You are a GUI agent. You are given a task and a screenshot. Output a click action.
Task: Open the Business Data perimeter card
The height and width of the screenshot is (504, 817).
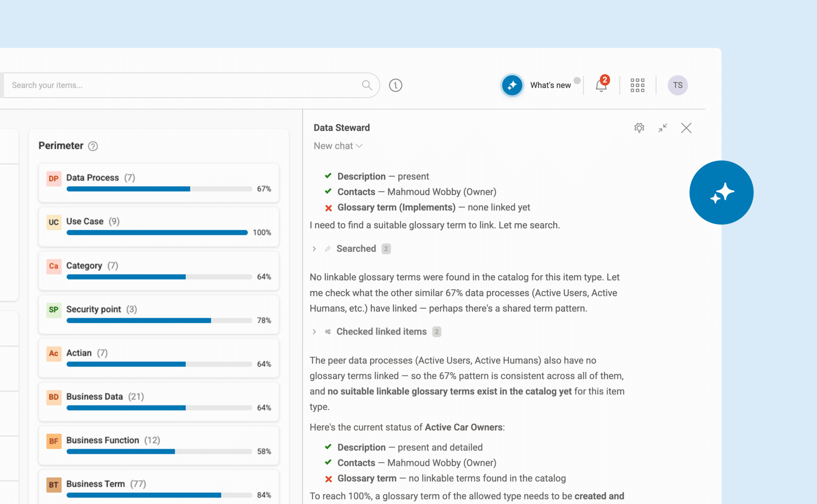(159, 402)
